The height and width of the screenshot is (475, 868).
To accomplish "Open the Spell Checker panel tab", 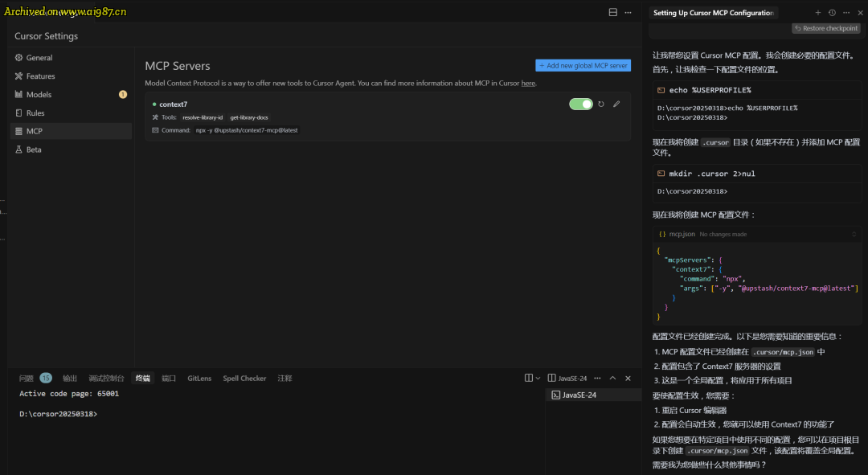I will pos(244,378).
